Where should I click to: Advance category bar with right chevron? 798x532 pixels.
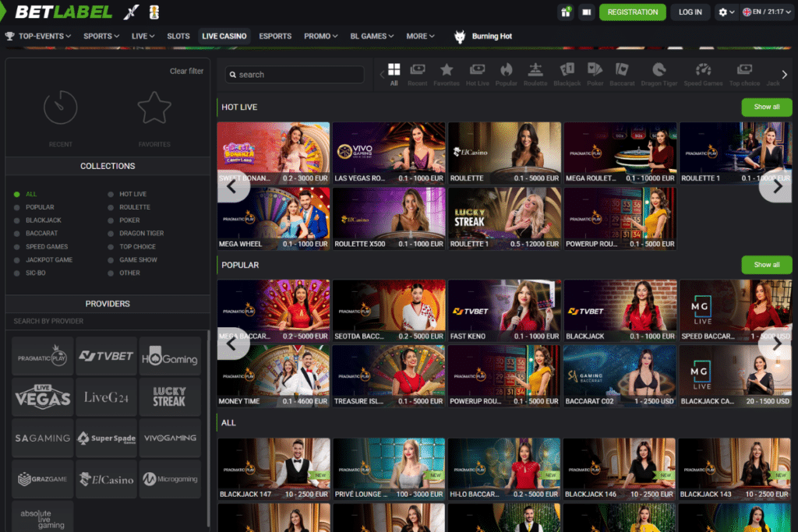[784, 75]
